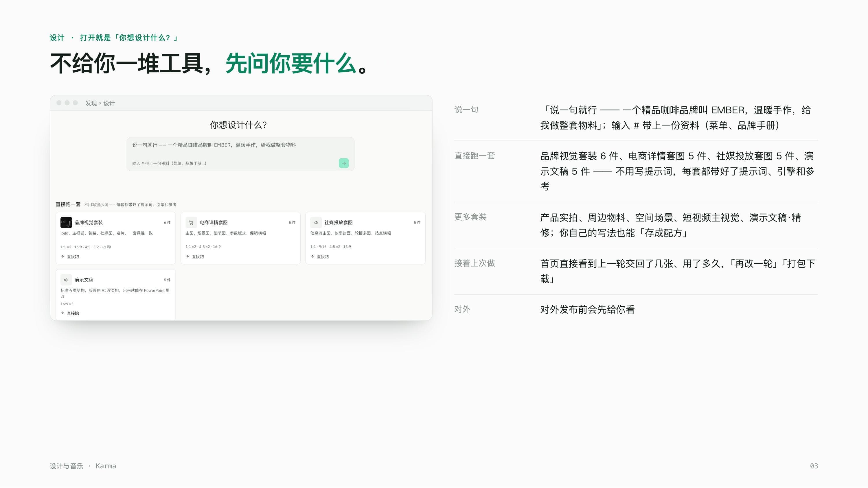The width and height of the screenshot is (868, 488).
Task: Open the 演示文稿 card title
Action: [x=84, y=280]
